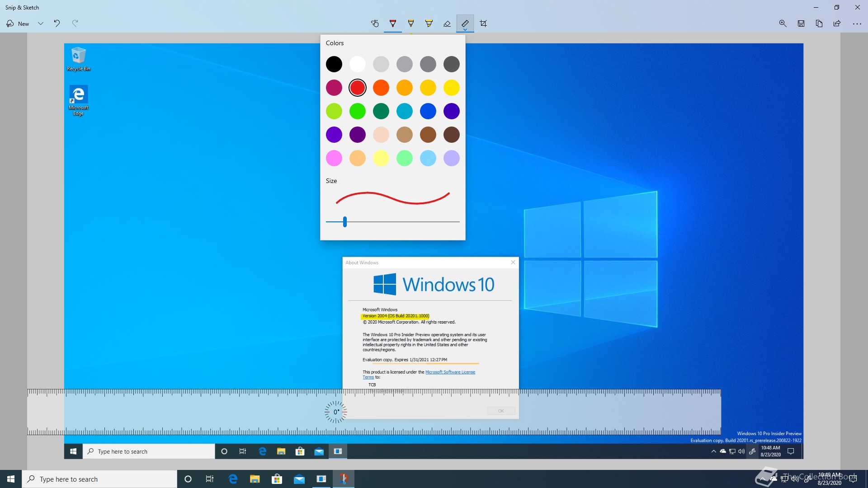Select the Eraser tool
Screen dimensions: 868x488
coord(447,23)
